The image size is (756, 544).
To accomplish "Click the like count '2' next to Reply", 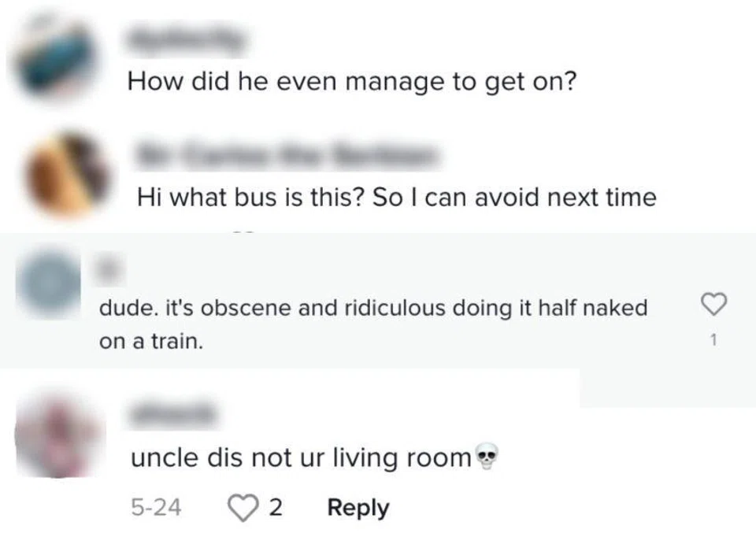I will tap(275, 508).
